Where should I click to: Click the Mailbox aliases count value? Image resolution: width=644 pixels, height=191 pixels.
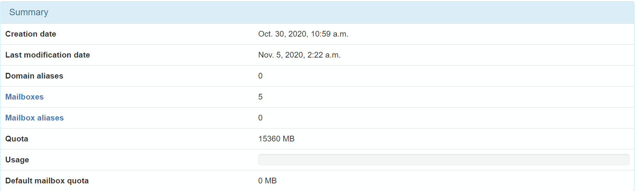(260, 118)
